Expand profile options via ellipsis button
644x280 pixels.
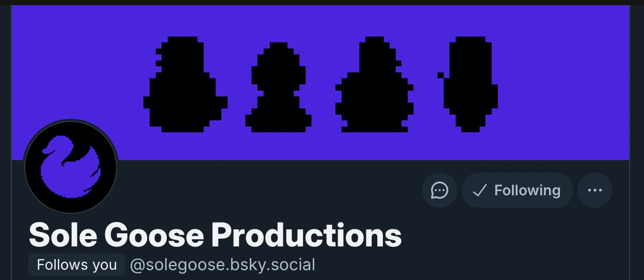click(x=595, y=190)
